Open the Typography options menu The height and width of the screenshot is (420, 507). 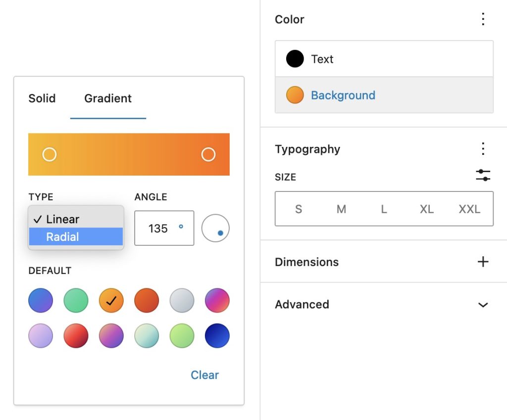click(483, 148)
